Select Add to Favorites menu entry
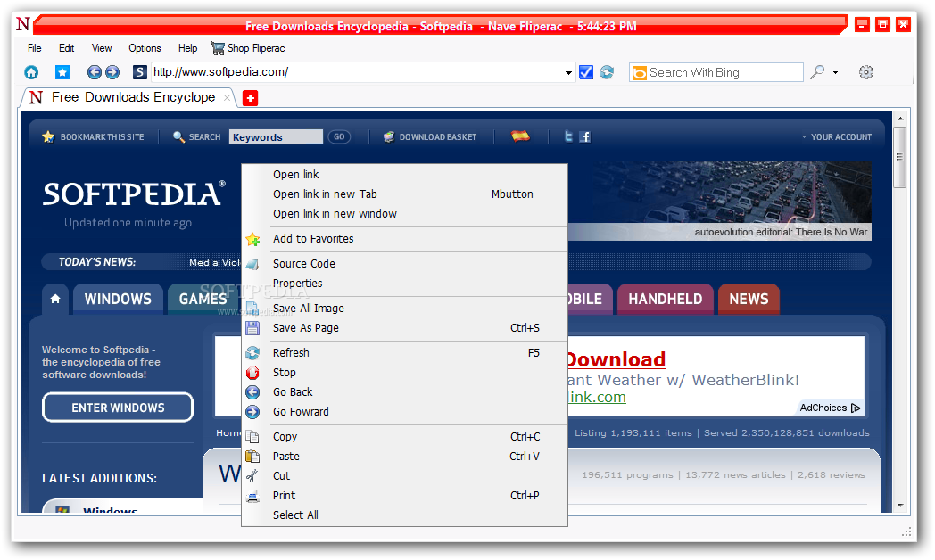The height and width of the screenshot is (560, 935). 404,239
